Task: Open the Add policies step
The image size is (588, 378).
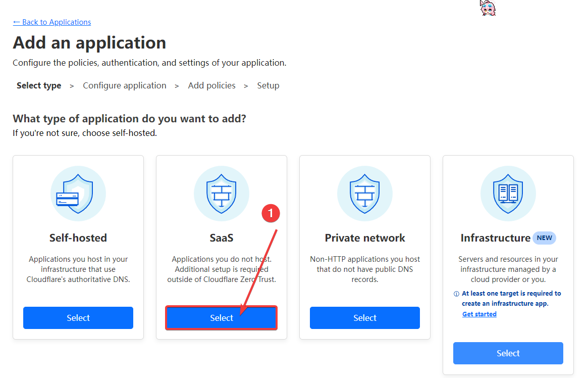Action: pos(211,85)
